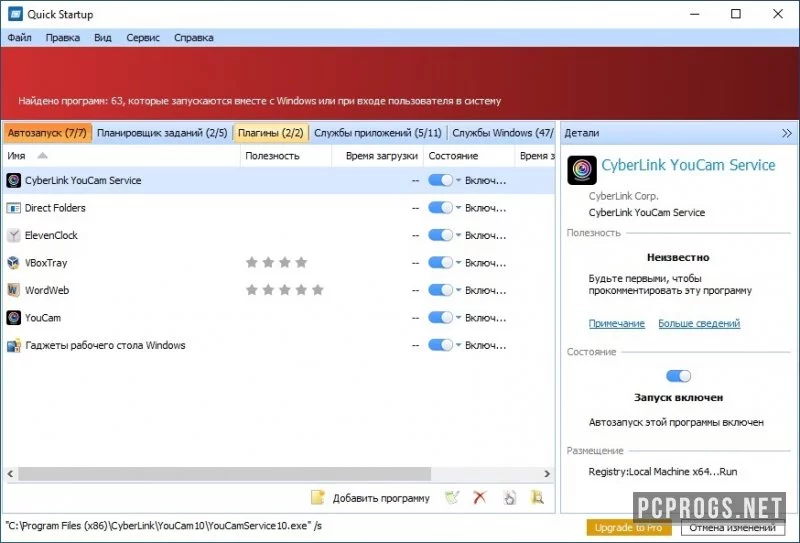The width and height of the screenshot is (800, 543).
Task: Click the Upgrade to Pro button
Action: [x=629, y=527]
